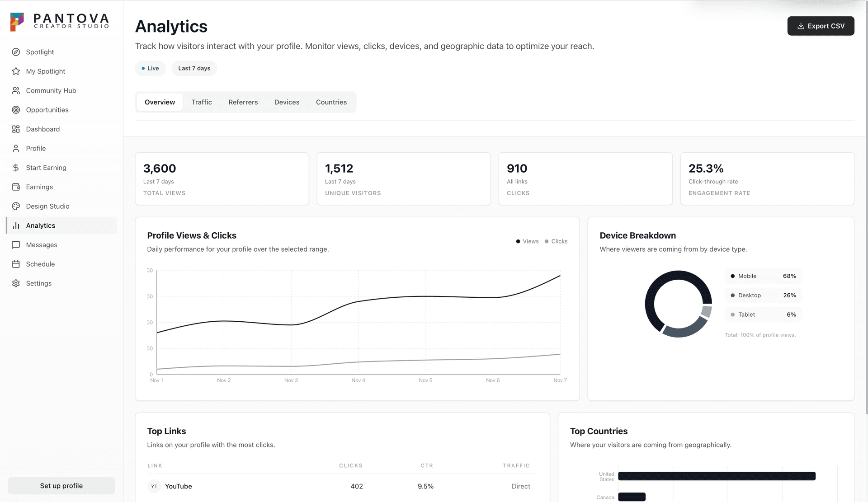Switch to the Devices tab
The height and width of the screenshot is (502, 868).
pyautogui.click(x=287, y=102)
